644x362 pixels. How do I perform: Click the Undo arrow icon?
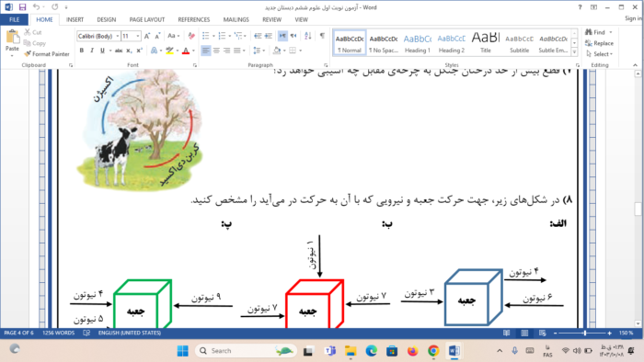tap(36, 7)
